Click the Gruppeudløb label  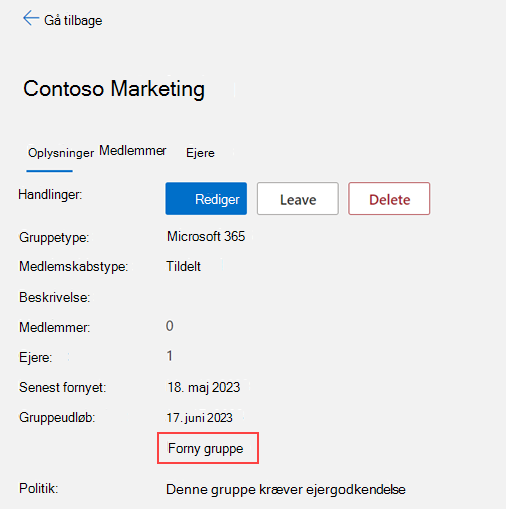pyautogui.click(x=57, y=417)
